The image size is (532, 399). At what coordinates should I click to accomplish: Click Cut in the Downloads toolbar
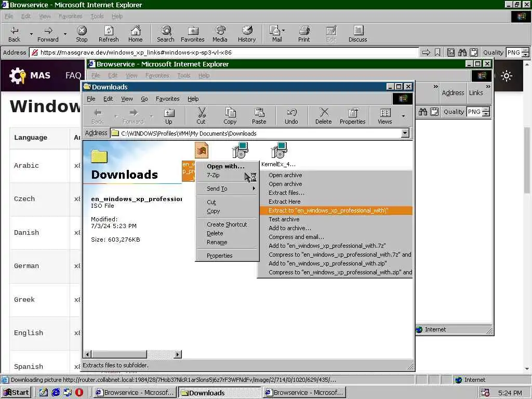(x=201, y=116)
